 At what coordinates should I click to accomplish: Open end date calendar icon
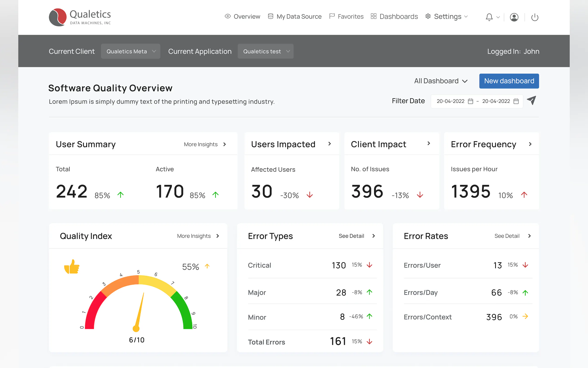coord(516,101)
